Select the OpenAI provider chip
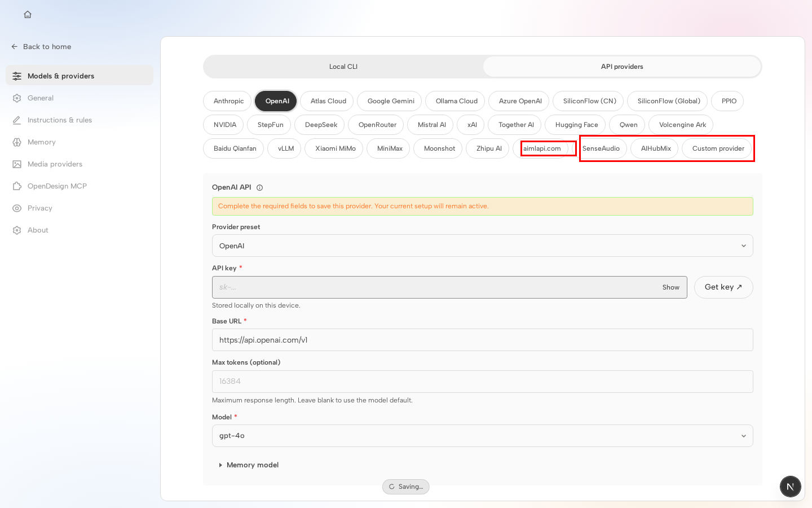The width and height of the screenshot is (812, 508). click(276, 101)
